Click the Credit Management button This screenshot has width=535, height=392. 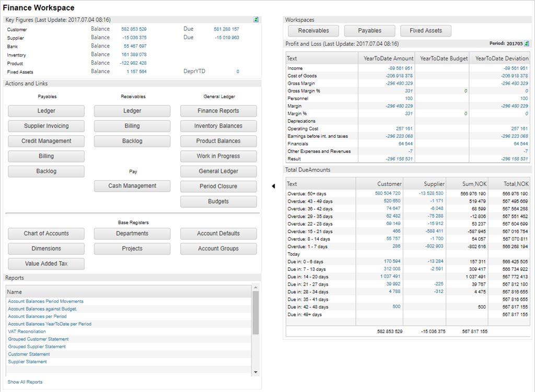pos(46,141)
